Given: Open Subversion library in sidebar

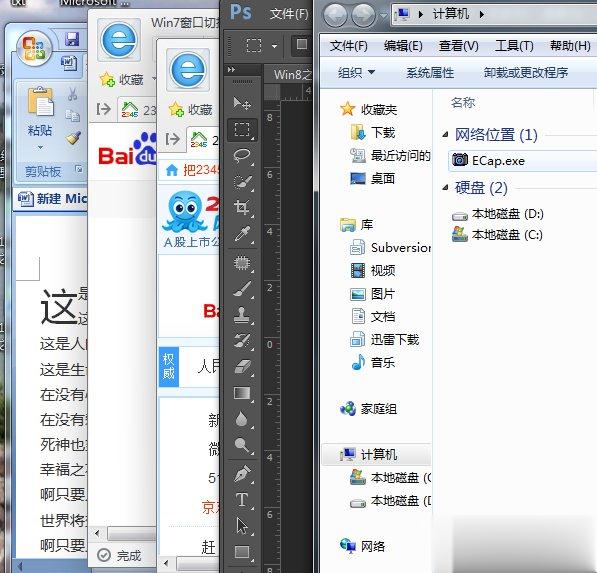Looking at the screenshot, I should pos(390,248).
